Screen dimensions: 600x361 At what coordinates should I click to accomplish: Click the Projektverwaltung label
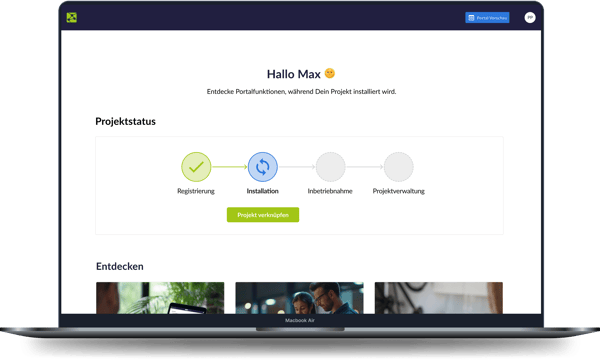[398, 191]
